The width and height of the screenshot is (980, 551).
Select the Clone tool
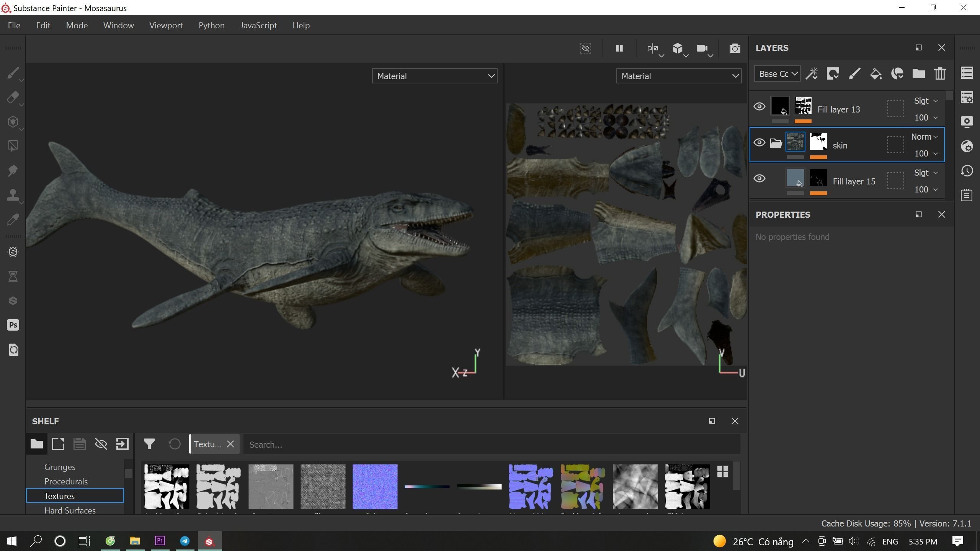point(13,195)
